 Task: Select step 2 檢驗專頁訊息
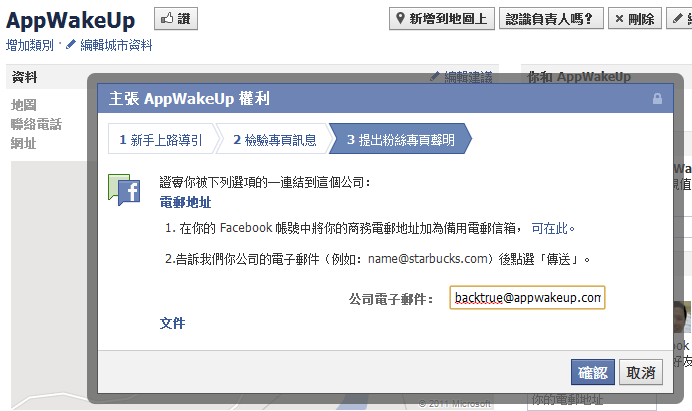275,140
